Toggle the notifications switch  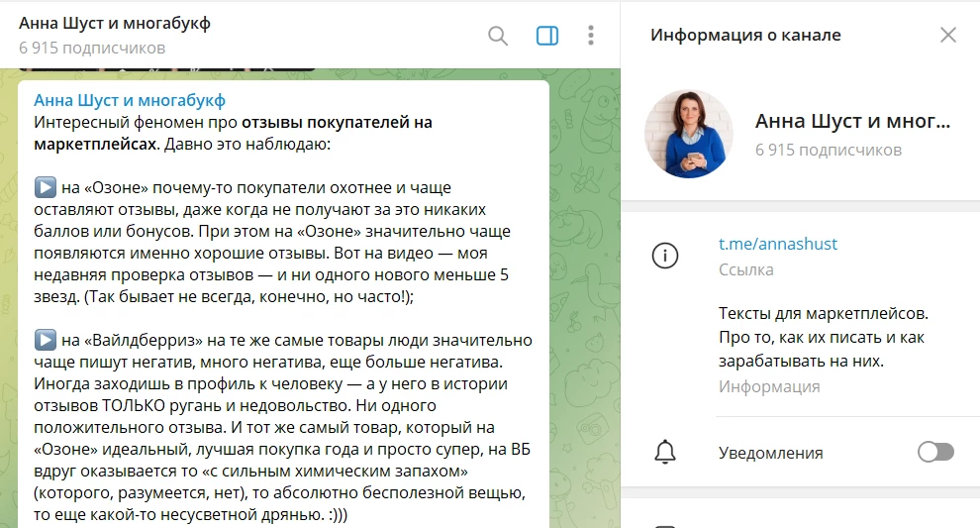tap(935, 452)
